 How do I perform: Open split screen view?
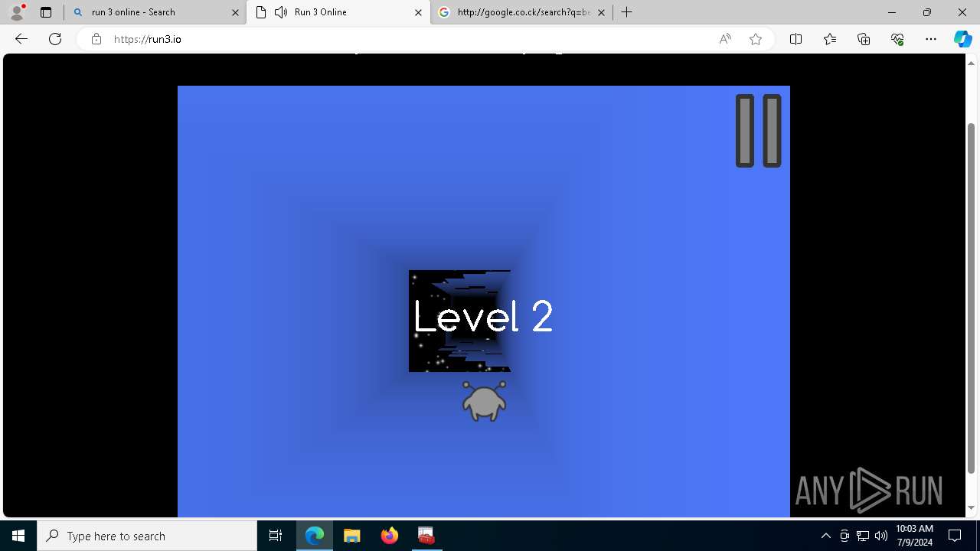pos(795,39)
